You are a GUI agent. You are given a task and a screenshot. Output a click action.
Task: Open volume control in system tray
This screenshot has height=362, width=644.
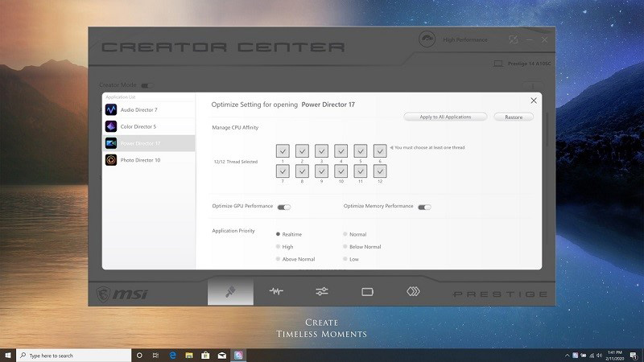pyautogui.click(x=599, y=356)
